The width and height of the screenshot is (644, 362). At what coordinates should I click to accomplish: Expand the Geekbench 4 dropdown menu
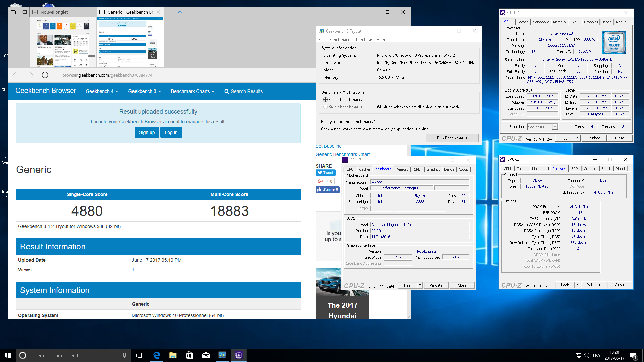coord(102,91)
